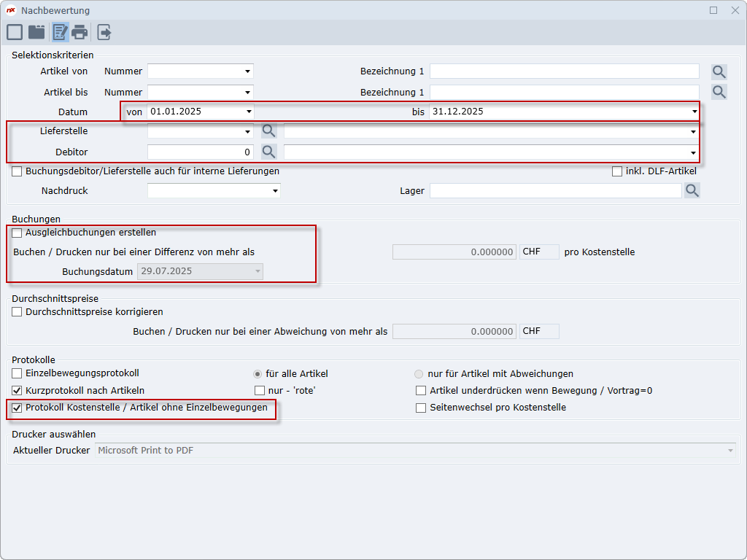
Task: Toggle 'inkl. DLF-Artikel' checkbox
Action: (x=617, y=171)
